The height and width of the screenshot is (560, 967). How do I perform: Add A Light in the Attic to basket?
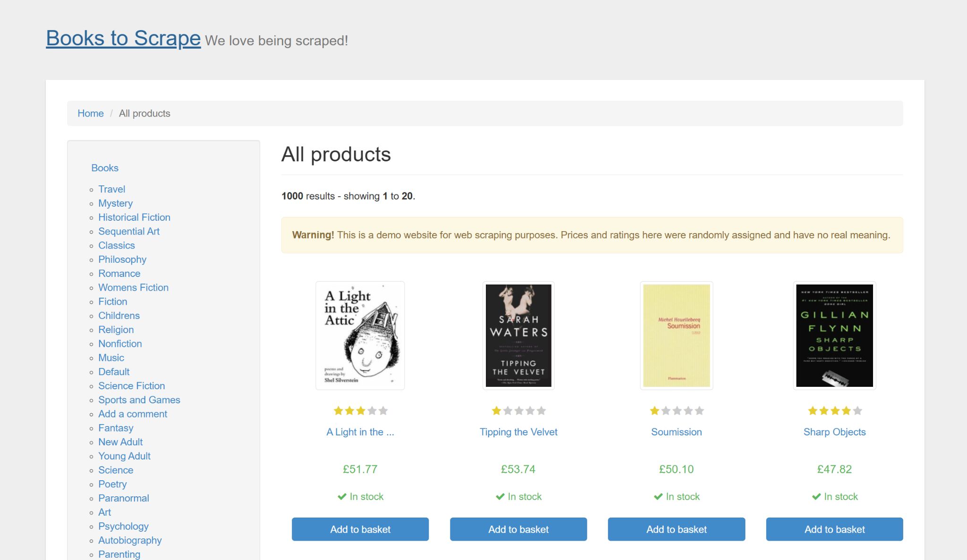(x=360, y=529)
